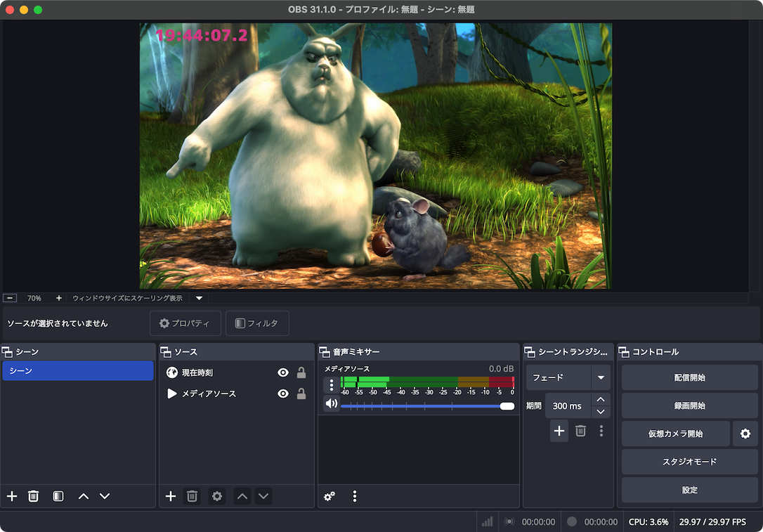Screen dimensions: 763x532
Task: Hide the メディアソース source with eye icon
Action: click(x=282, y=394)
